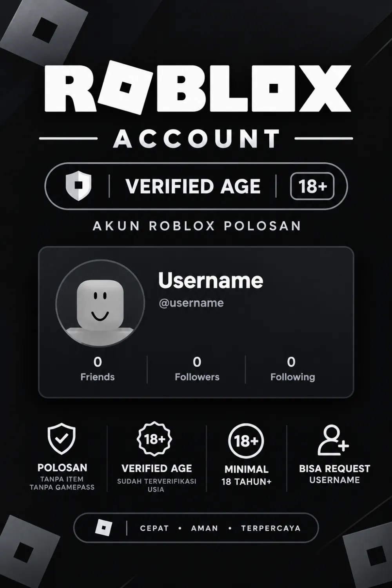Screen dimensions: 392x588
Task: Click the small Roblox logo in the bottom banner
Action: pyautogui.click(x=103, y=528)
